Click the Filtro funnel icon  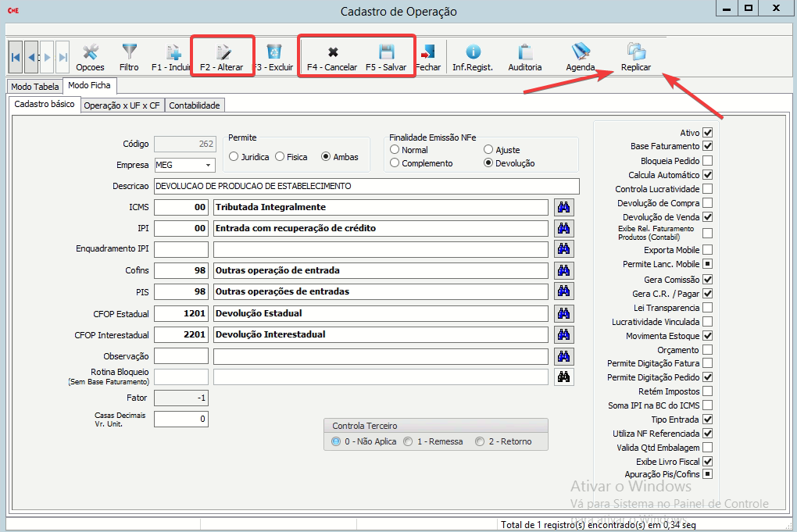(x=129, y=58)
